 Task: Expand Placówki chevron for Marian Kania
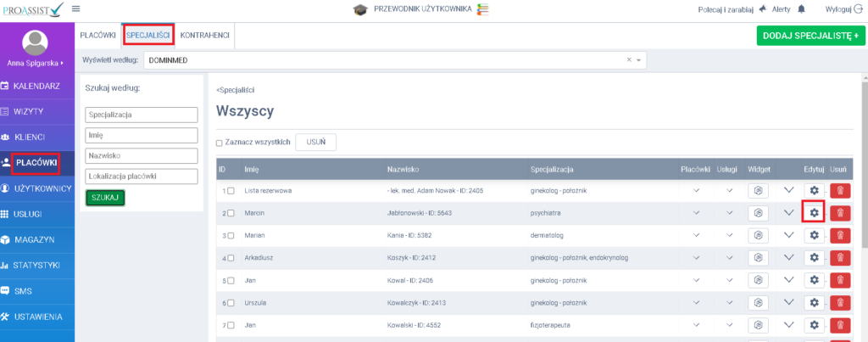[697, 235]
